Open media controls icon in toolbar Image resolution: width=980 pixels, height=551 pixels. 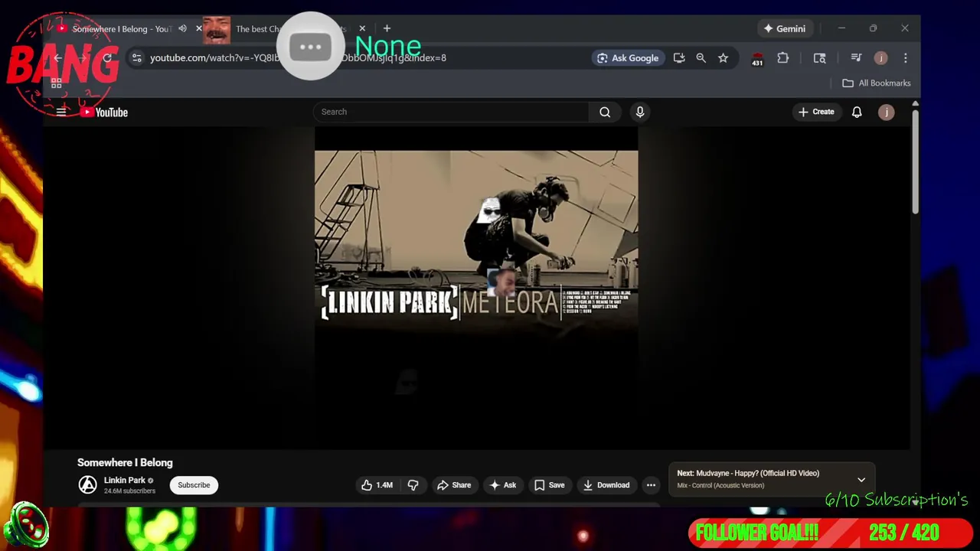click(856, 58)
